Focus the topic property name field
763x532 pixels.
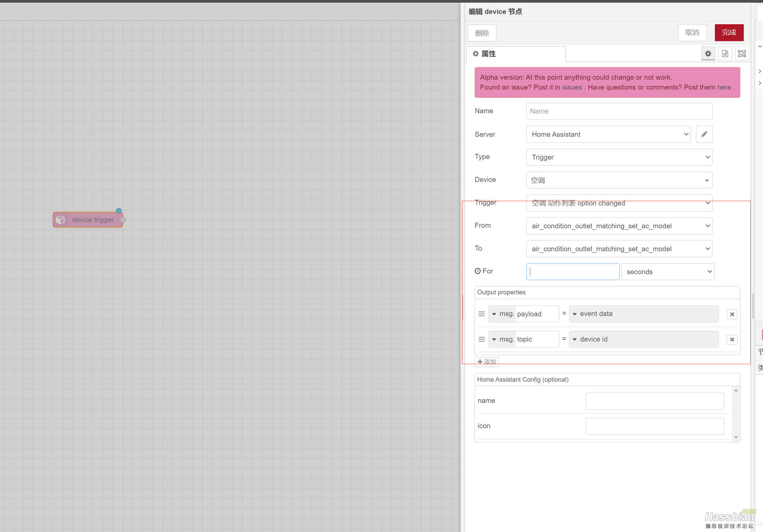click(x=537, y=339)
